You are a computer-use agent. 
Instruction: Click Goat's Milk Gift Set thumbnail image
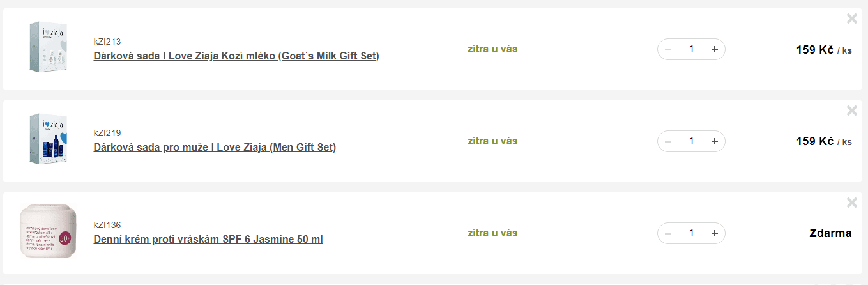click(x=48, y=49)
